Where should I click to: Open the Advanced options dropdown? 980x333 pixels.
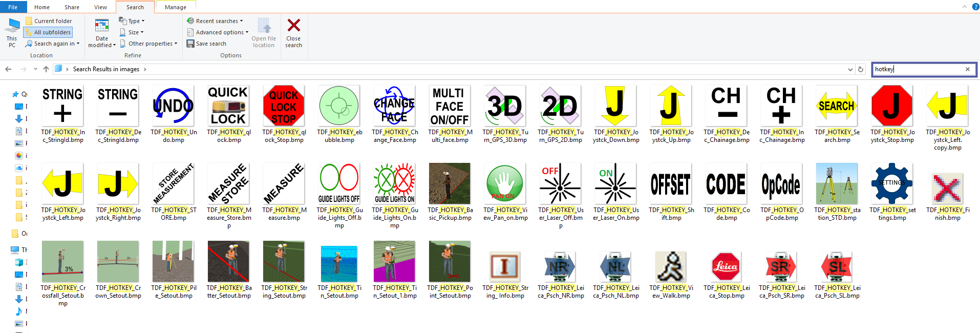[218, 32]
